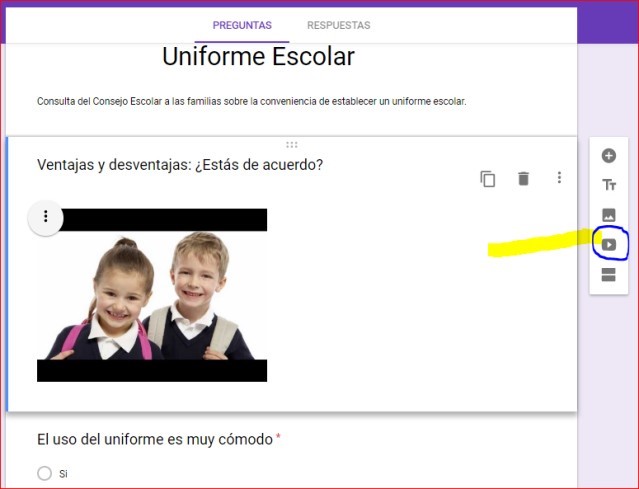Delete the Ventajas y desventajas card
The image size is (639, 489).
pos(523,179)
